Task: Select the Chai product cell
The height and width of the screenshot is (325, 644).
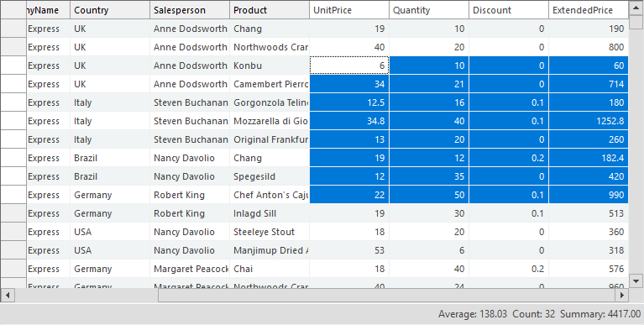Action: click(269, 269)
